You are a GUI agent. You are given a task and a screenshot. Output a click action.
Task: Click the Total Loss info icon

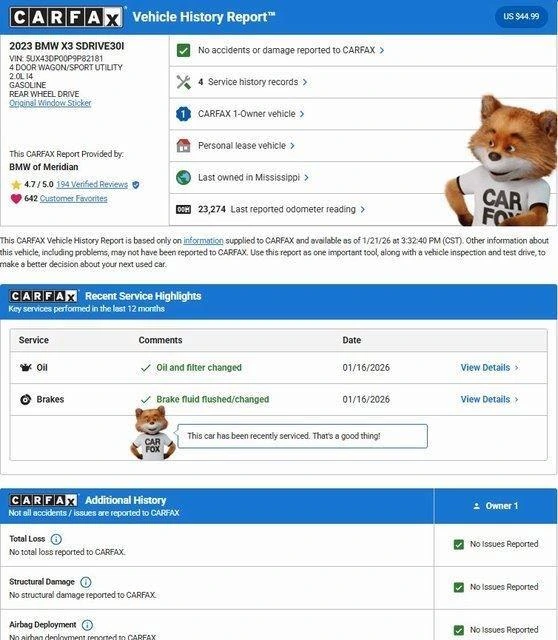click(x=56, y=539)
